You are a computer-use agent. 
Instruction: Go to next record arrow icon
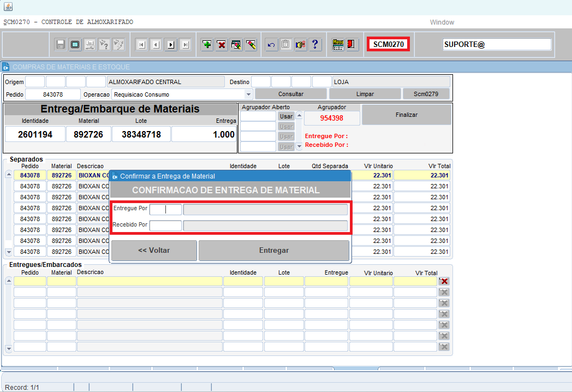(x=171, y=45)
